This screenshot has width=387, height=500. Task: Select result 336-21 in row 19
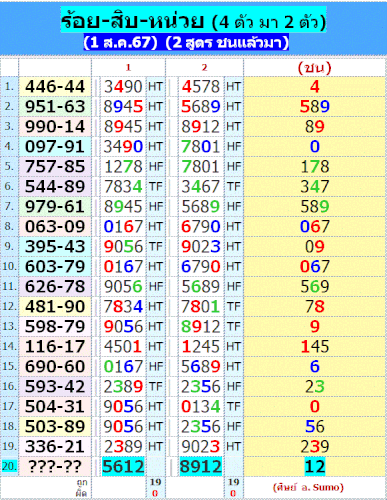point(55,447)
